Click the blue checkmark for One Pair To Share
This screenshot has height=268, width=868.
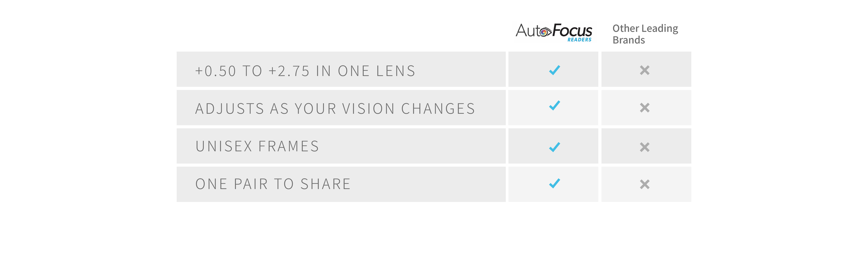[554, 183]
